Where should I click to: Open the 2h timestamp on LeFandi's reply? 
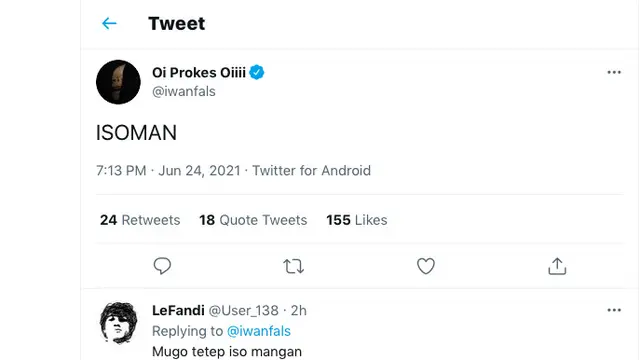298,311
